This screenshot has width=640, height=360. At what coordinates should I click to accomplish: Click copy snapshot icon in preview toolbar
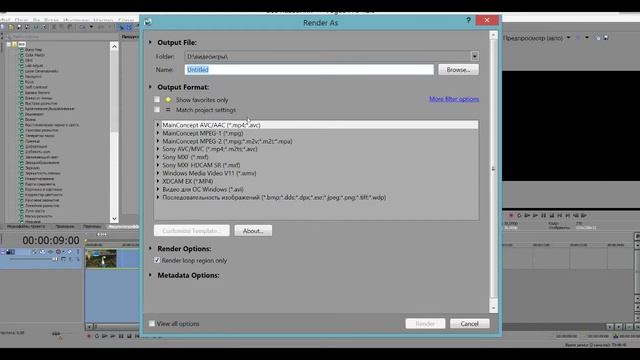[598, 38]
